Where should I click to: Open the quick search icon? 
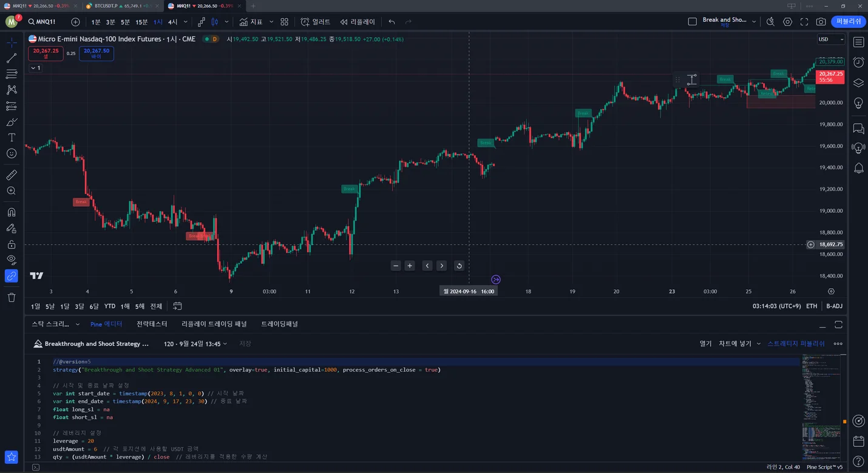tap(770, 22)
